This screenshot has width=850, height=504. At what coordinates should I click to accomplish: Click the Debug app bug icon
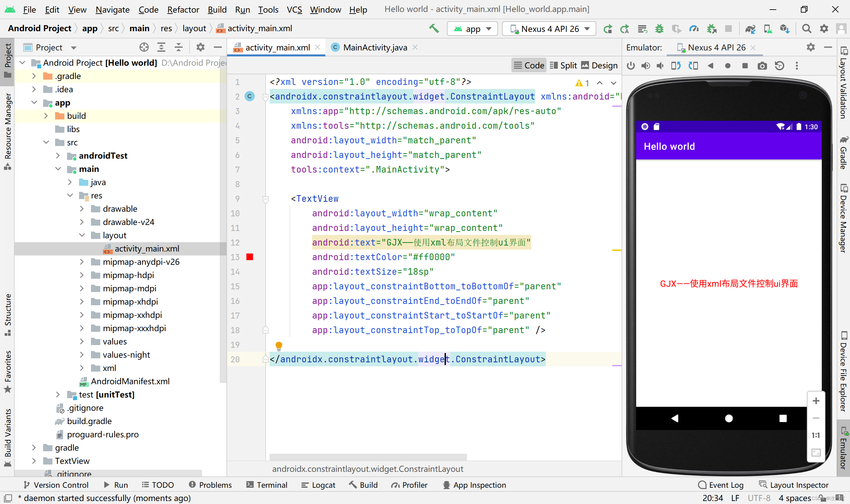pyautogui.click(x=659, y=29)
